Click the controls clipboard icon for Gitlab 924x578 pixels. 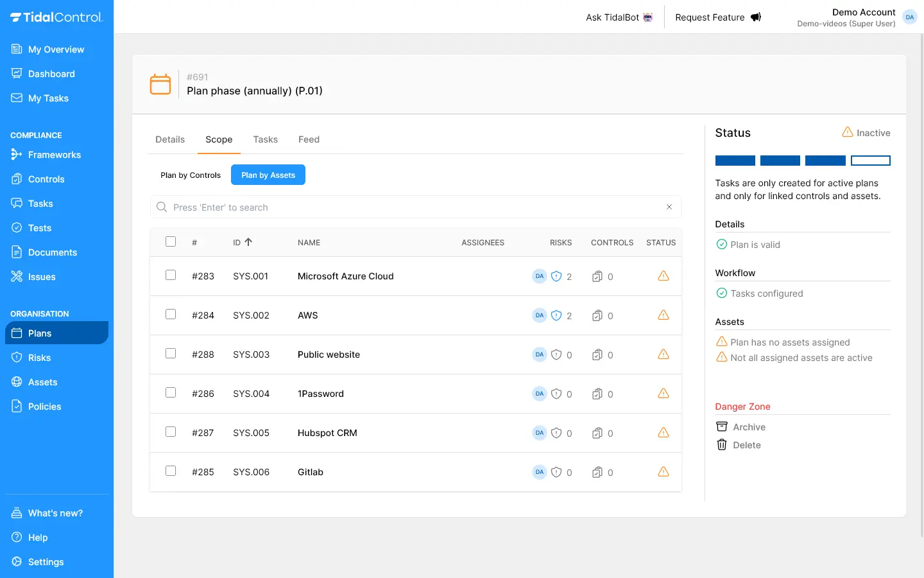597,472
